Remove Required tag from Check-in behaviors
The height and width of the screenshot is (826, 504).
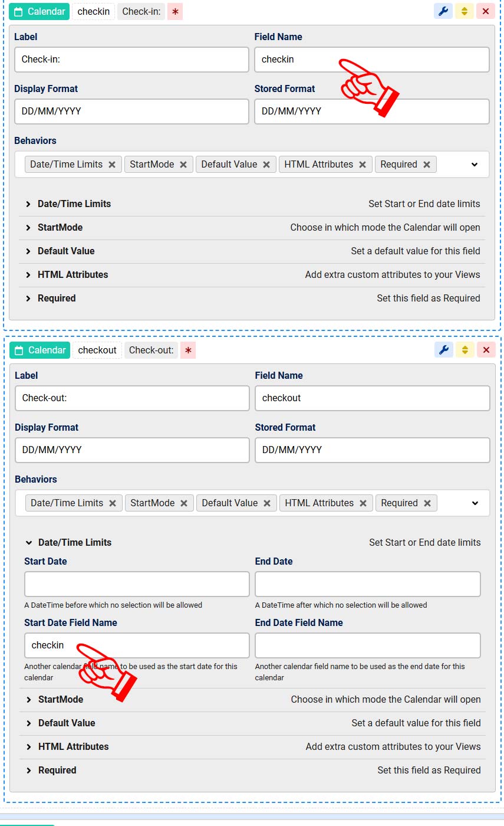coord(427,165)
